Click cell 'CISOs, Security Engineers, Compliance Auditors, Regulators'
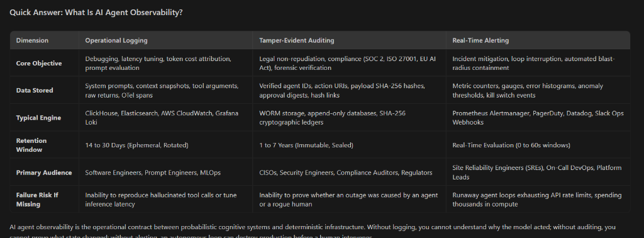The width and height of the screenshot is (644, 238). point(349,173)
